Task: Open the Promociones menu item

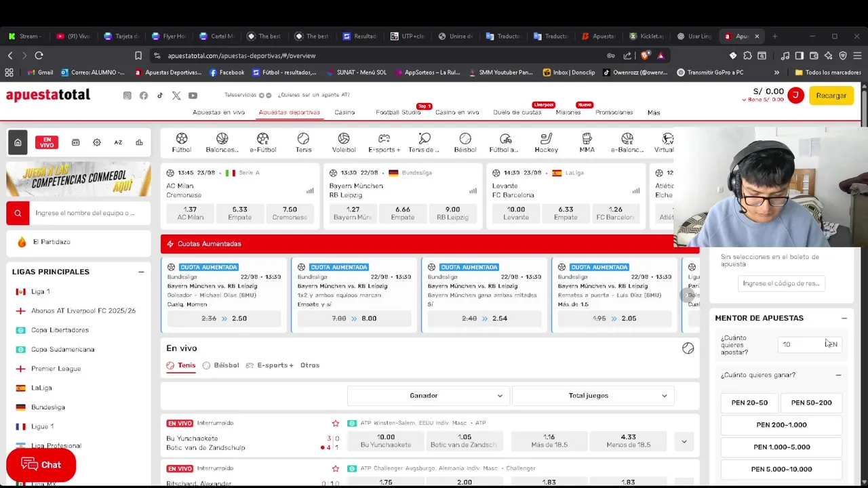Action: tap(614, 113)
